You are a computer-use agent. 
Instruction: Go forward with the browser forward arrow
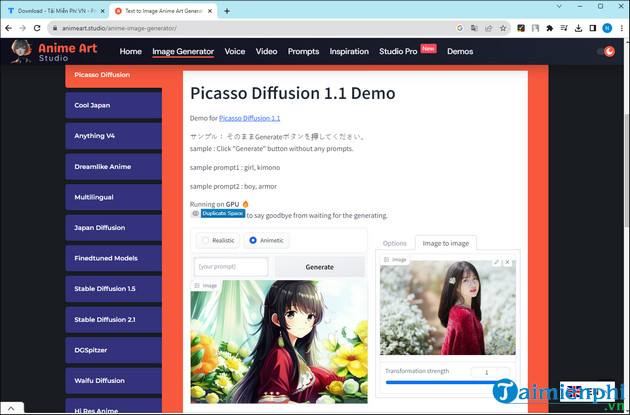23,28
